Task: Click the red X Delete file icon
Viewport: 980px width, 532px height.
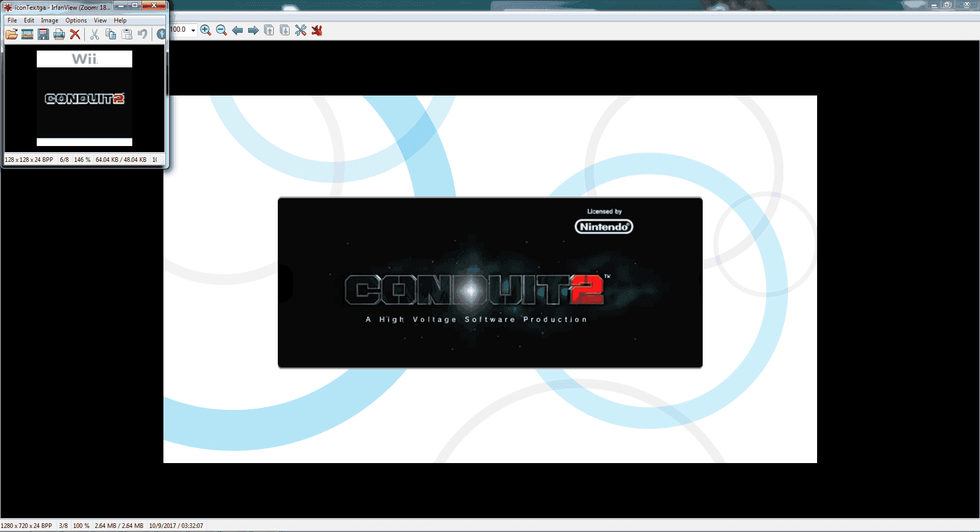Action: point(75,34)
